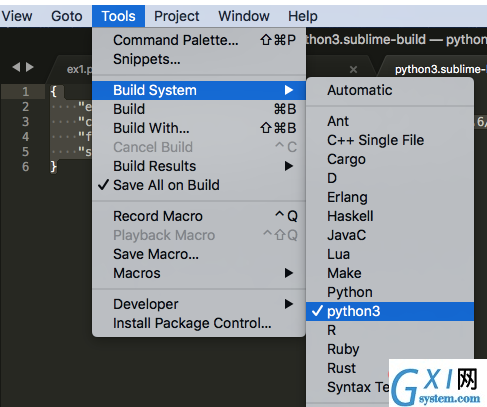Select C++ Single File build system
This screenshot has height=407, width=487.
[x=390, y=140]
